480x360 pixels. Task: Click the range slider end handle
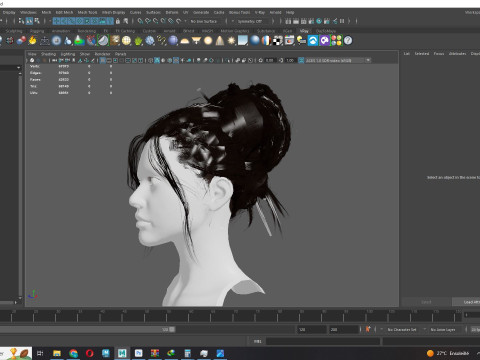click(x=172, y=329)
